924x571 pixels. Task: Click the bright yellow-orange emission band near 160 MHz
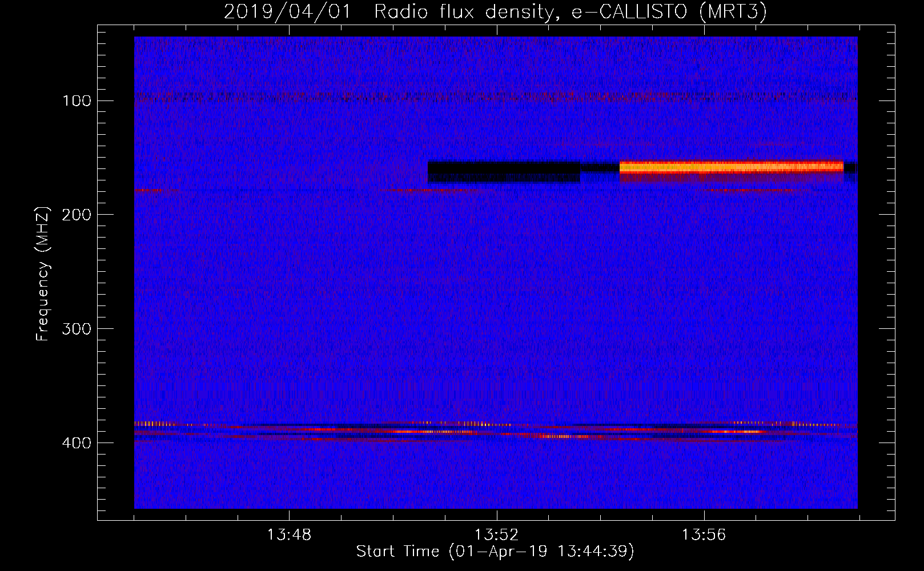point(732,167)
